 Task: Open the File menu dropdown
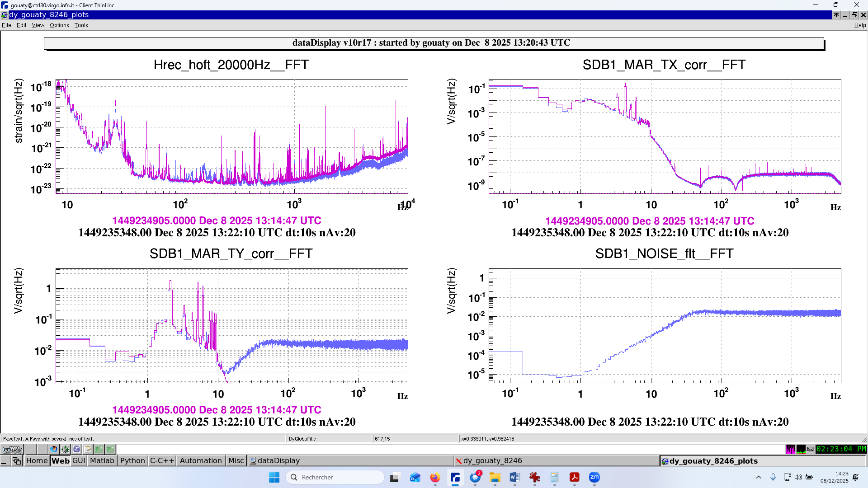[x=6, y=25]
